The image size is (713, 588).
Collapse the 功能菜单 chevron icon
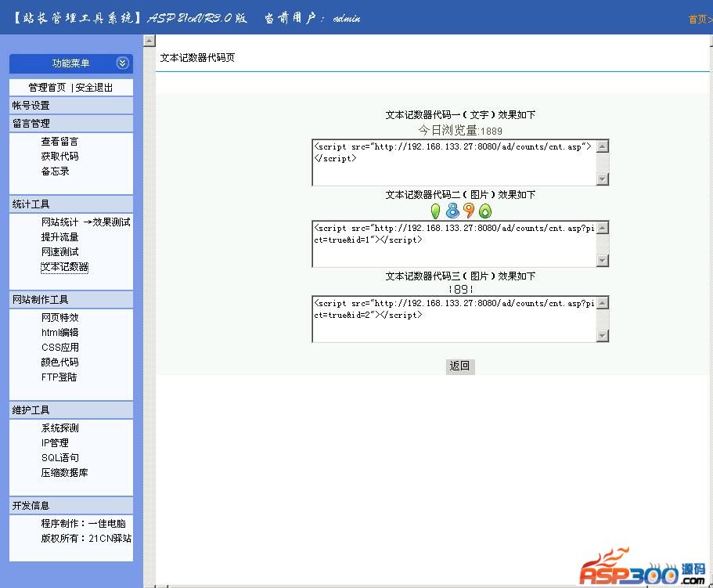[122, 63]
